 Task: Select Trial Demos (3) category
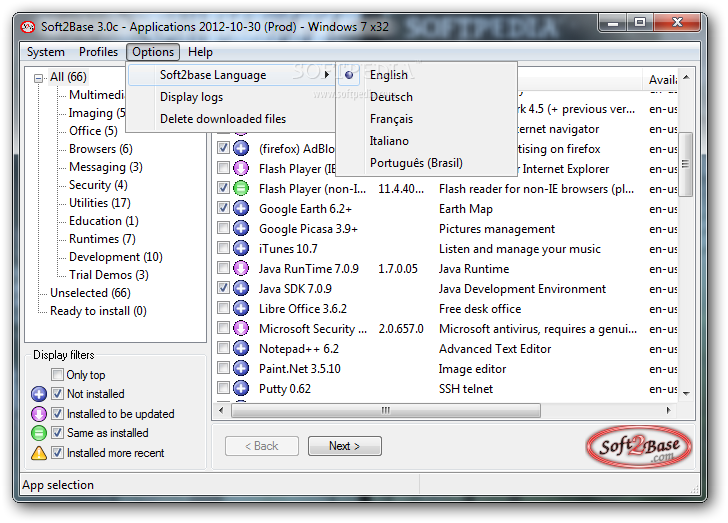tap(109, 275)
